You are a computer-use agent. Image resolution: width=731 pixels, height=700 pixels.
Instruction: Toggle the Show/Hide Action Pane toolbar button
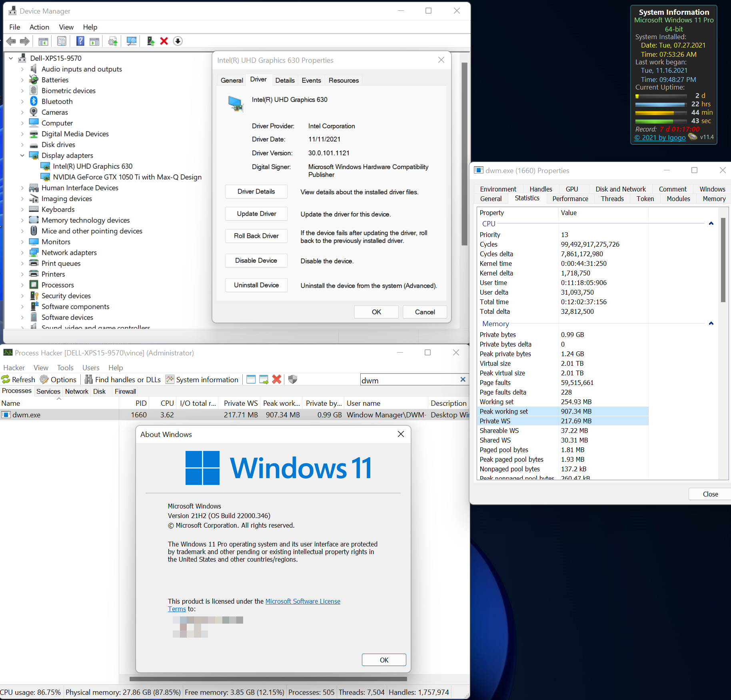(x=94, y=41)
